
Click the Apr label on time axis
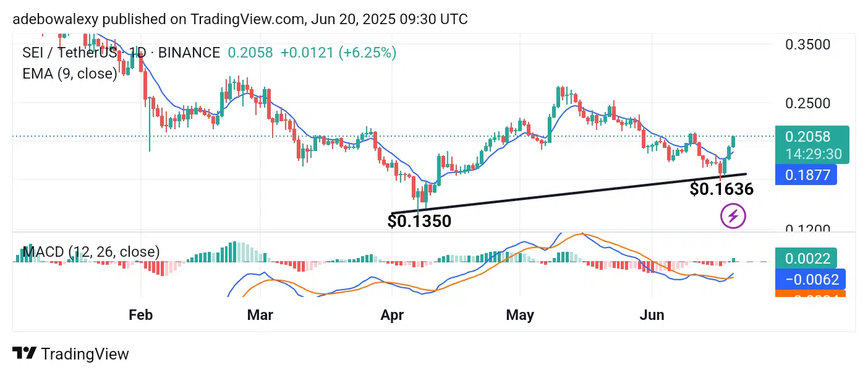pyautogui.click(x=392, y=315)
